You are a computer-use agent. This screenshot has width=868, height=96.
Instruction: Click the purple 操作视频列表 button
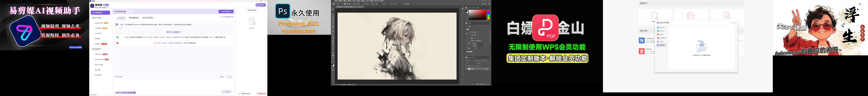(226, 12)
